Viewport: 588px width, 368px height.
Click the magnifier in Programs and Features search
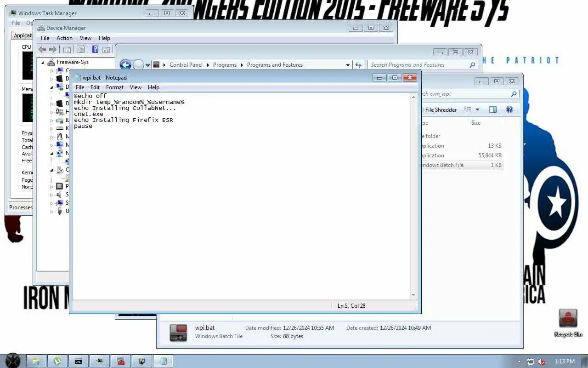pos(472,65)
